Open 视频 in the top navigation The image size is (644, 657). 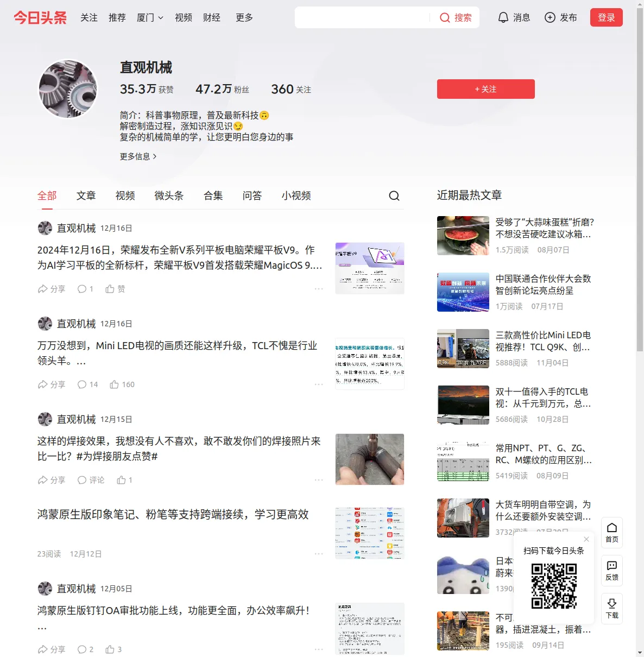tap(184, 17)
